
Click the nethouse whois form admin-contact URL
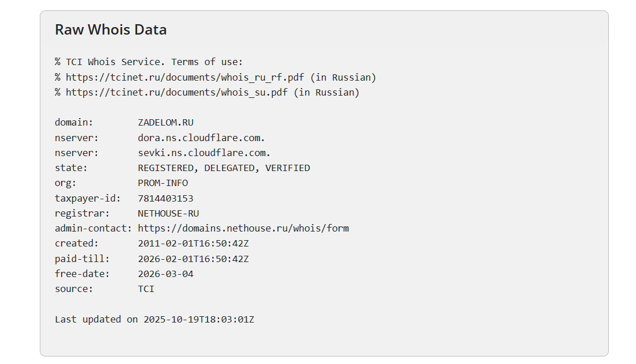pos(243,228)
